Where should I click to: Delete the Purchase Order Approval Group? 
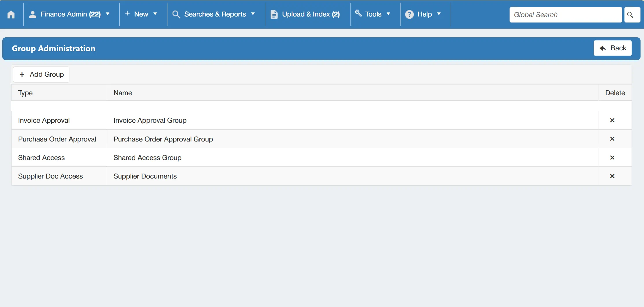[x=612, y=139]
